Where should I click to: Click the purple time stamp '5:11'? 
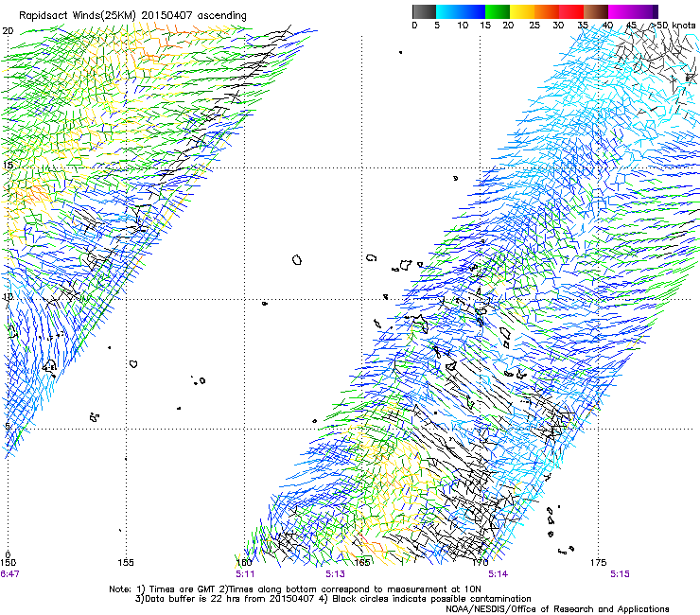[245, 574]
